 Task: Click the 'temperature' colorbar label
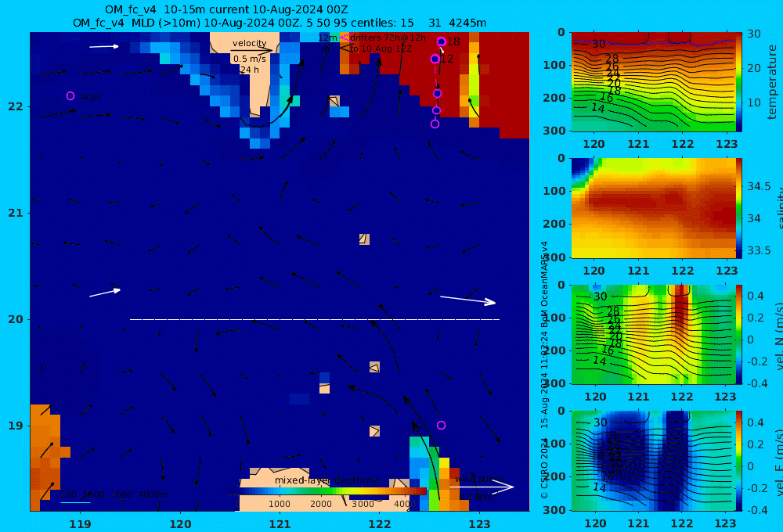(x=772, y=82)
